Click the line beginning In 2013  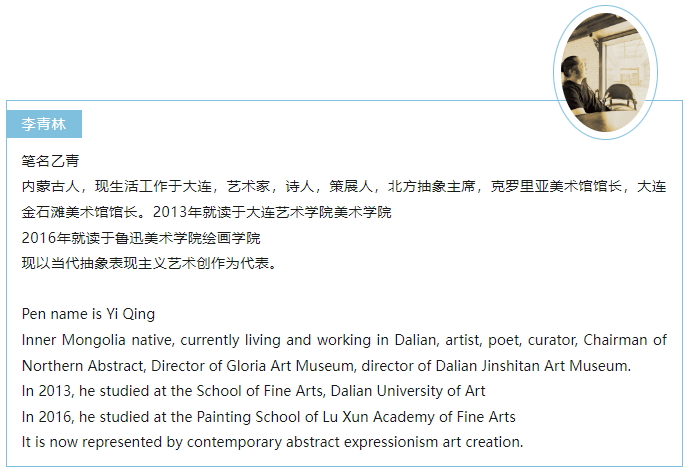click(253, 391)
